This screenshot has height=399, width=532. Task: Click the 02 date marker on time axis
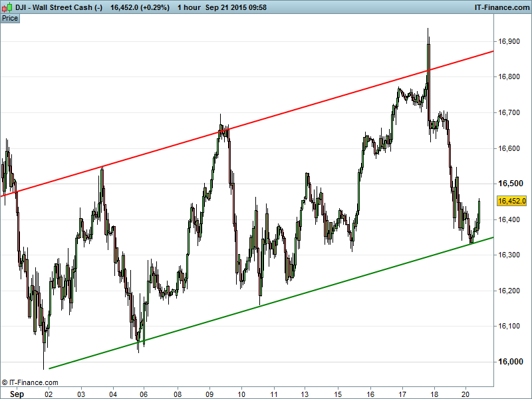pyautogui.click(x=49, y=394)
